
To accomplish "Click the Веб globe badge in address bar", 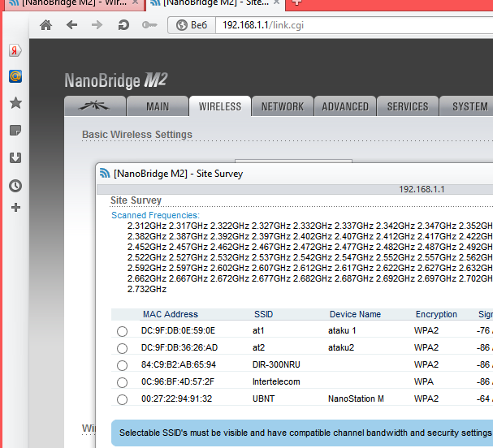I will pos(192,25).
